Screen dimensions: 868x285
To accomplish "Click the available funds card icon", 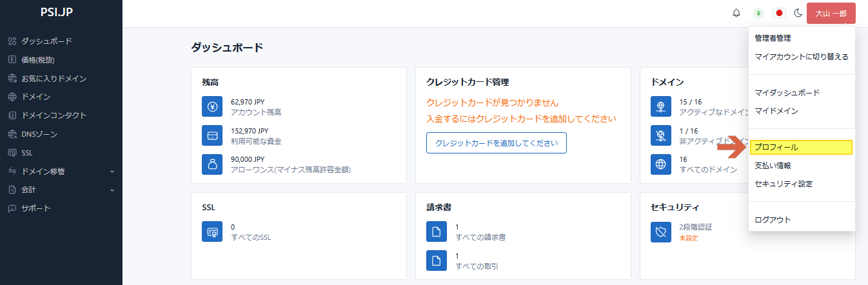I will (x=212, y=135).
